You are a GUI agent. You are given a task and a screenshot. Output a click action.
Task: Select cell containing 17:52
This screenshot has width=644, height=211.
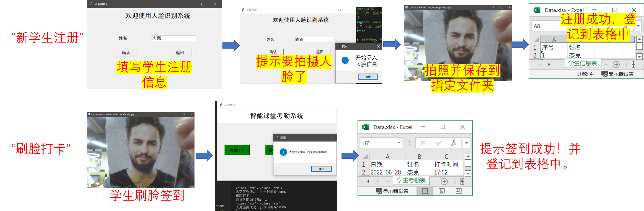[x=446, y=172]
